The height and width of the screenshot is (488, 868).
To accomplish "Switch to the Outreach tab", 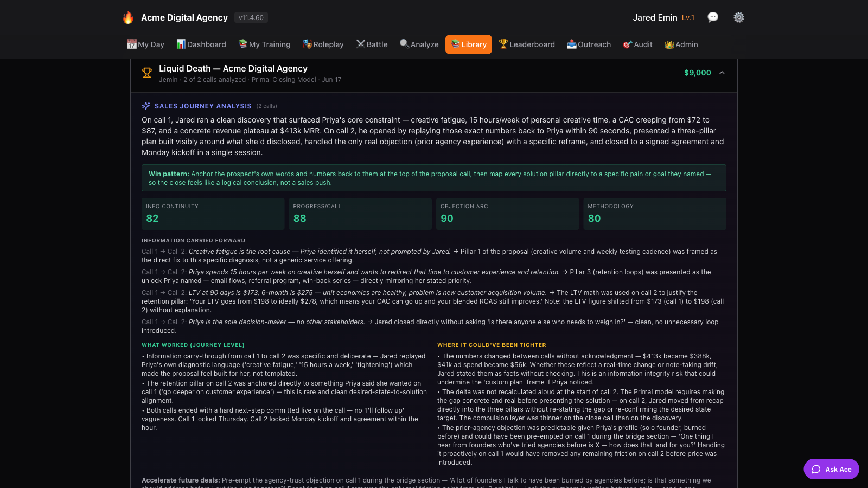I will [589, 44].
